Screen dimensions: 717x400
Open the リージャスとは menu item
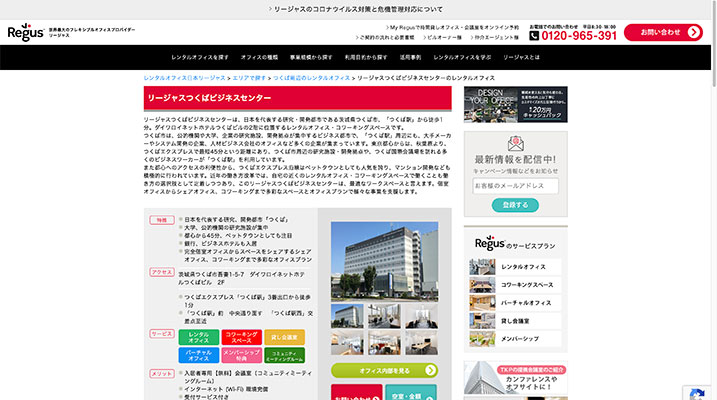tap(521, 57)
